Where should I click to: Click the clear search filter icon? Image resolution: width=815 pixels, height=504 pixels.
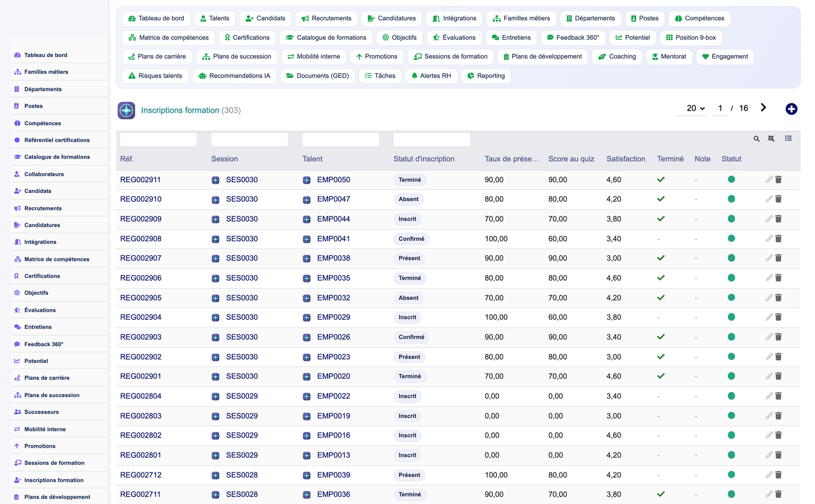(x=771, y=139)
